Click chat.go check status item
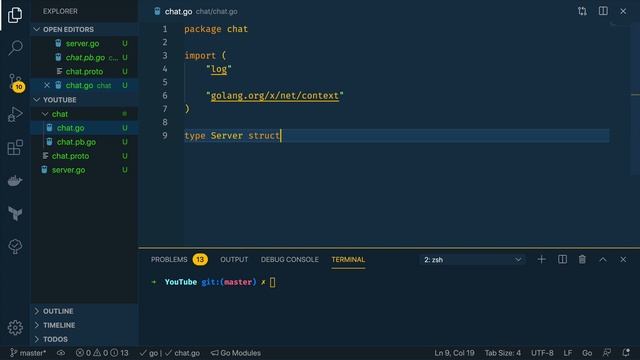Screen dimensions: 640x360 click(182, 353)
